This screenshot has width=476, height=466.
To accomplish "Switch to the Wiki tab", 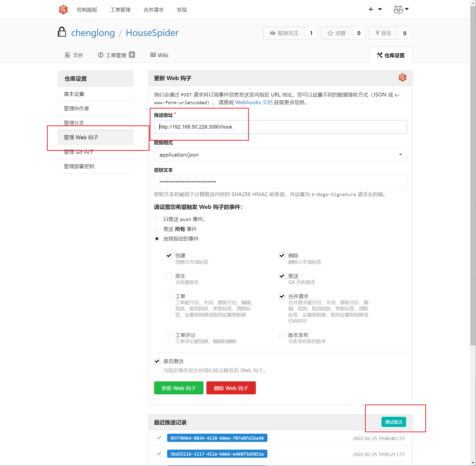I will tap(159, 55).
